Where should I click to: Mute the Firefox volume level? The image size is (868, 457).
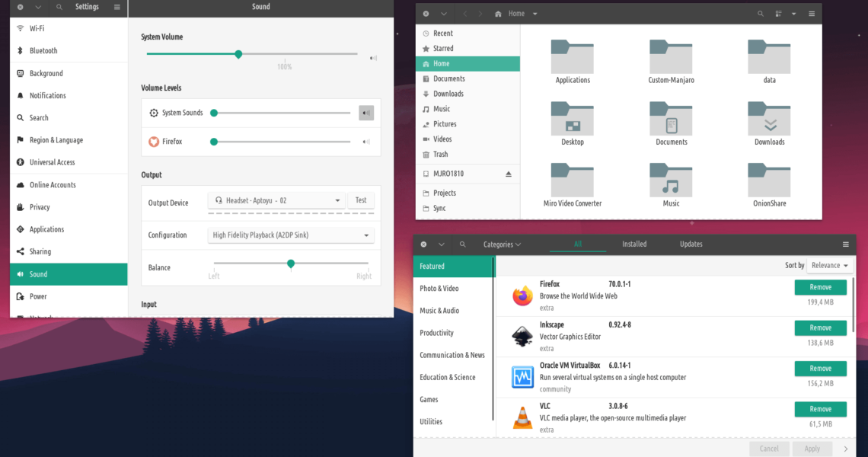pos(366,142)
